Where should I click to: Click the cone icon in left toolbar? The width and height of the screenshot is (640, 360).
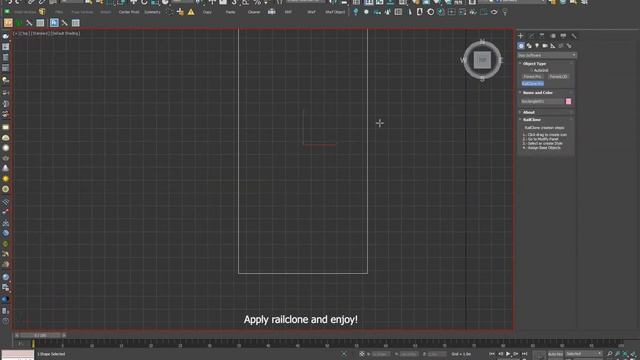pyautogui.click(x=6, y=168)
